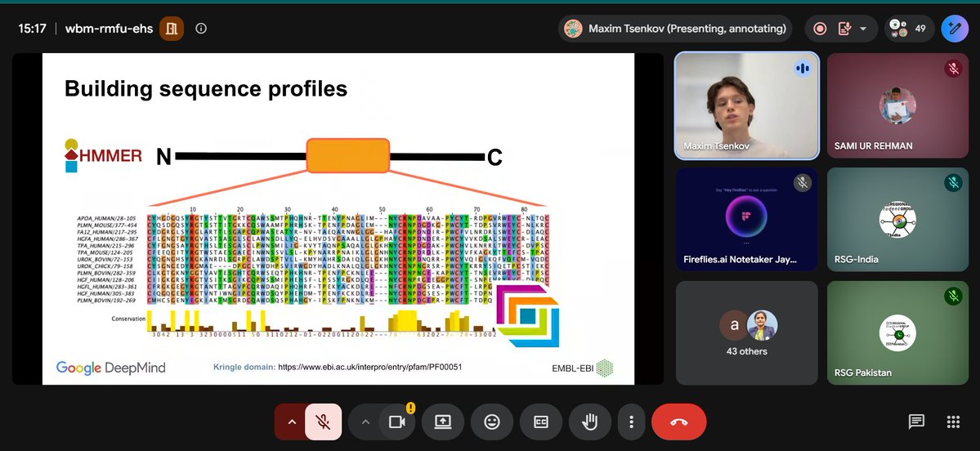Select Maxim Tsenkov video tile
This screenshot has width=980, height=451.
coord(747,105)
